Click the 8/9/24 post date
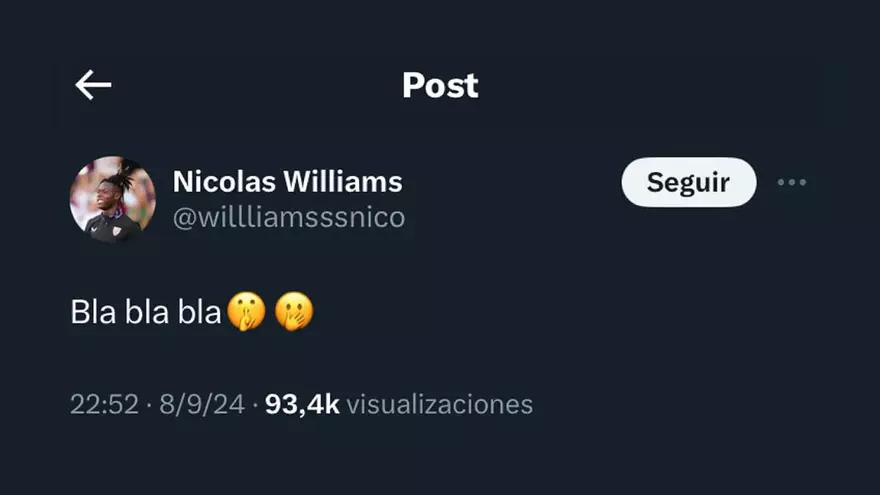Viewport: 880px width, 495px height. (202, 405)
